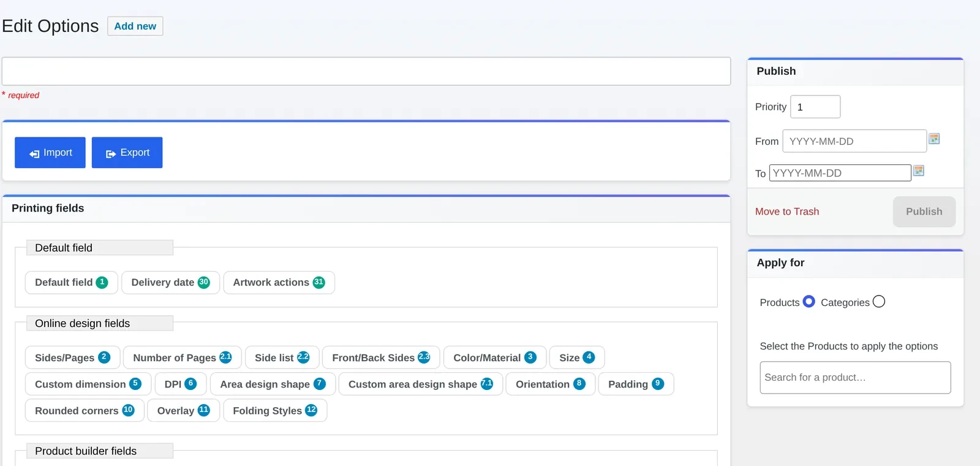This screenshot has height=466, width=980.
Task: Add the Number of Pages field
Action: pos(183,357)
